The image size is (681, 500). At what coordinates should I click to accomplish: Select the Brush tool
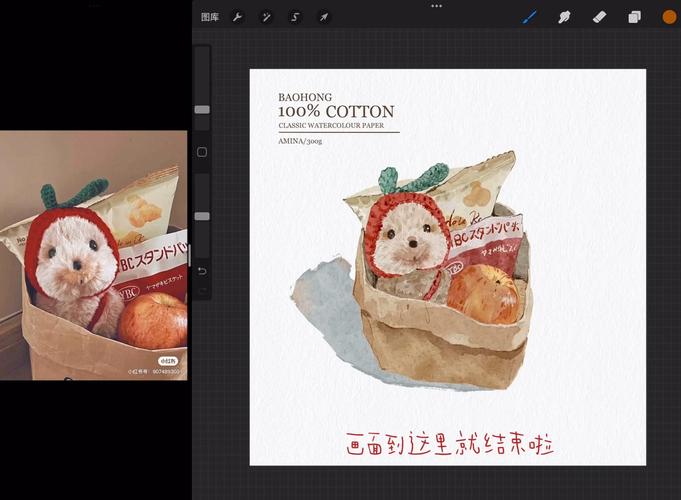click(x=530, y=17)
